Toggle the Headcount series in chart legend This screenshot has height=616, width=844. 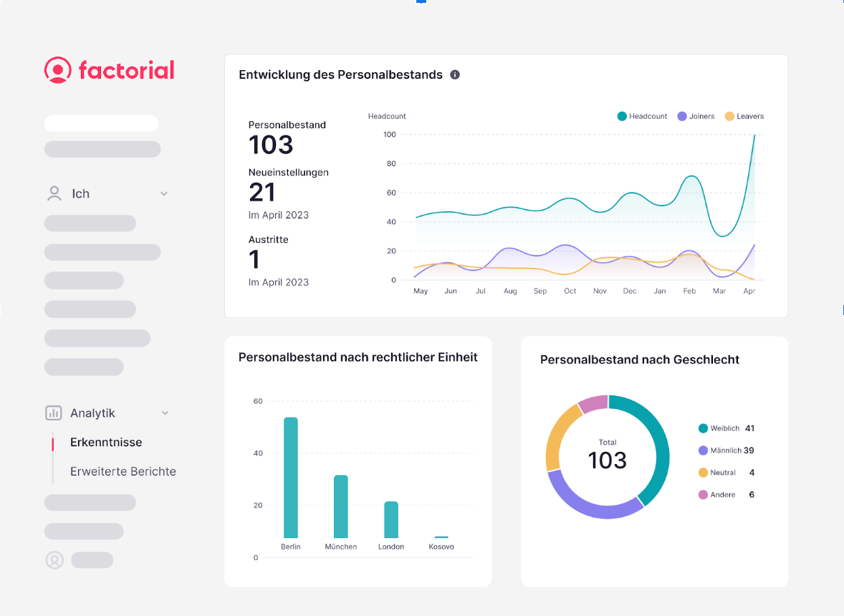(642, 116)
